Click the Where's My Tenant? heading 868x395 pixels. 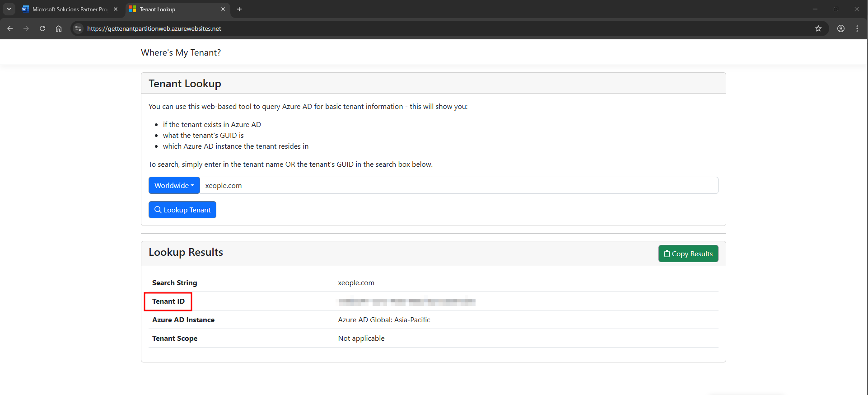[181, 52]
